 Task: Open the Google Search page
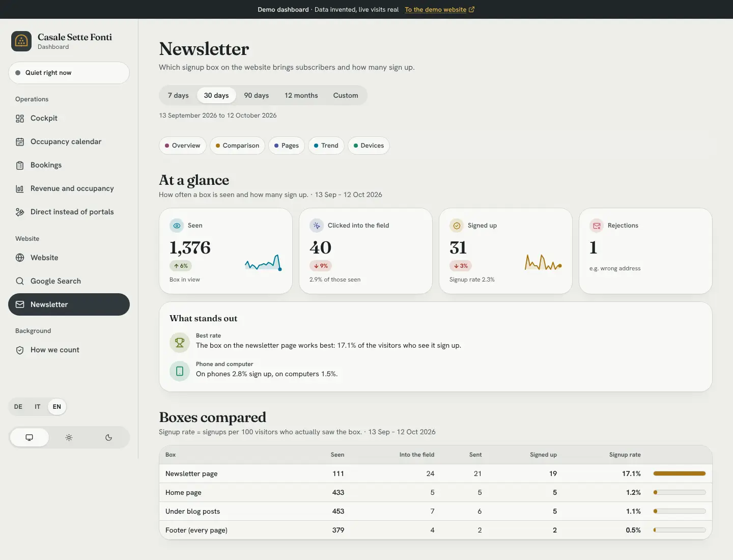coord(69,281)
